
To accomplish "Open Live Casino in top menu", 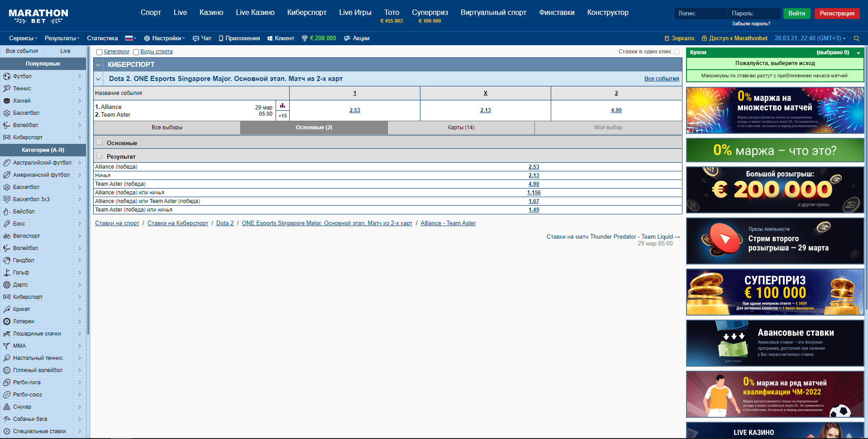I will [255, 13].
